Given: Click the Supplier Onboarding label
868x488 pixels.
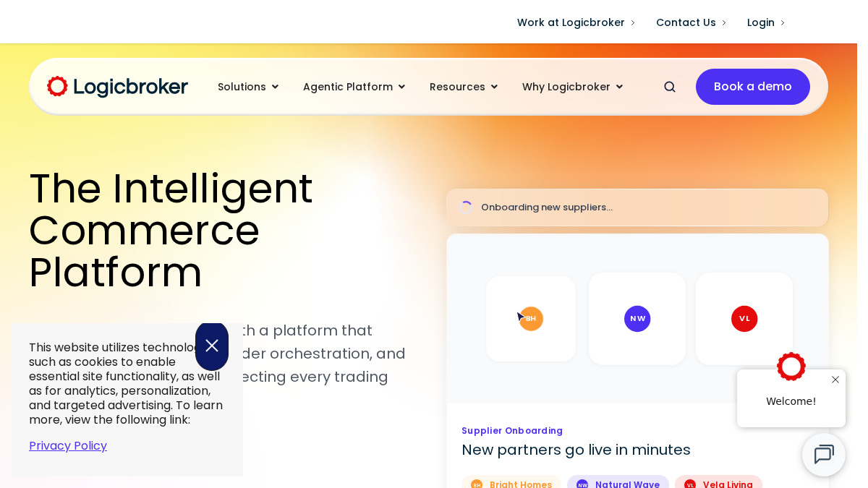Looking at the screenshot, I should click(x=512, y=431).
